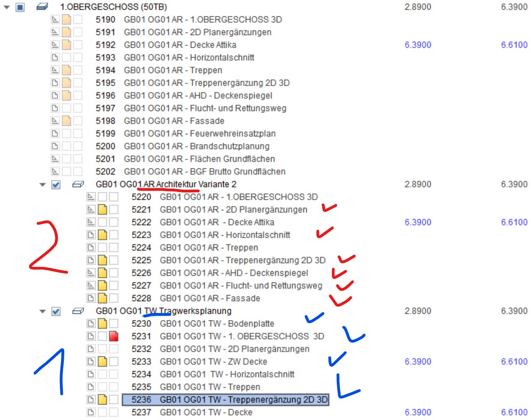Screen dimensions: 531x420
Task: Collapse the AR Architektur Variante 2 node
Action: point(42,185)
